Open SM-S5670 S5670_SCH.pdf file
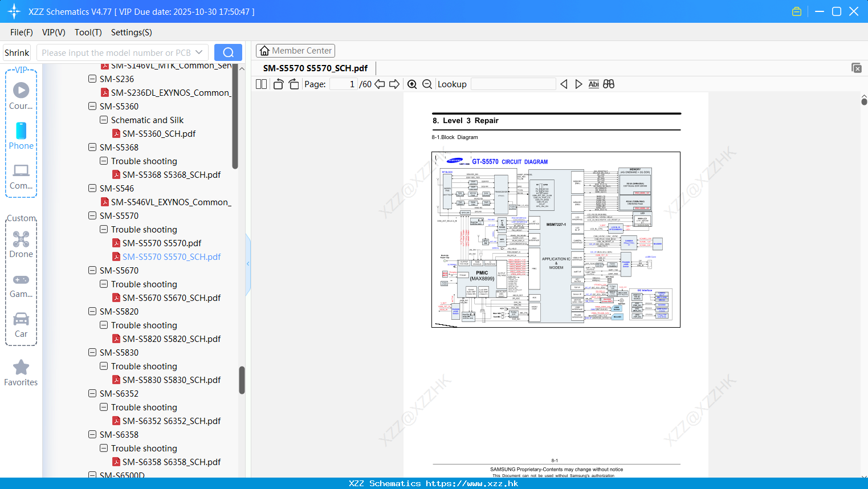 pos(172,298)
